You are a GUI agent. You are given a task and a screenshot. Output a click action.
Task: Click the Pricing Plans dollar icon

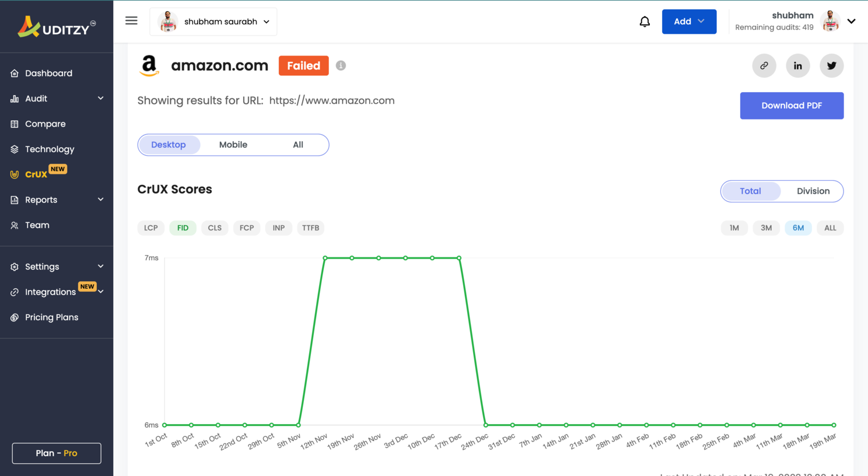(15, 317)
